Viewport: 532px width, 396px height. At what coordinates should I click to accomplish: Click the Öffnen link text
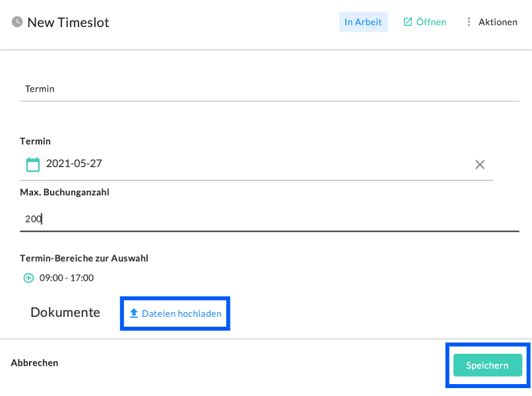[431, 22]
